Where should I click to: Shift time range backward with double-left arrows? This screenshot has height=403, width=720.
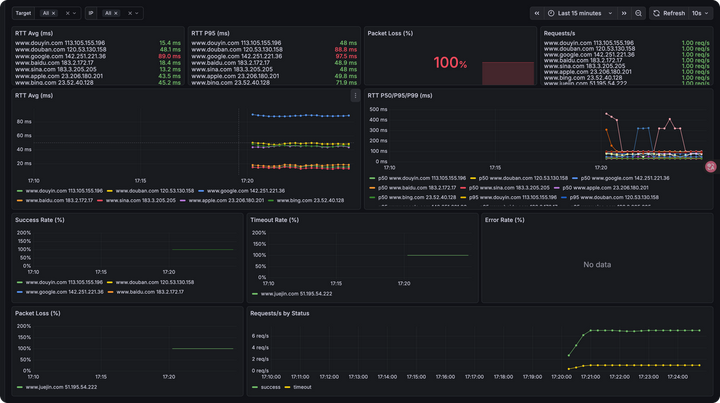pyautogui.click(x=537, y=13)
